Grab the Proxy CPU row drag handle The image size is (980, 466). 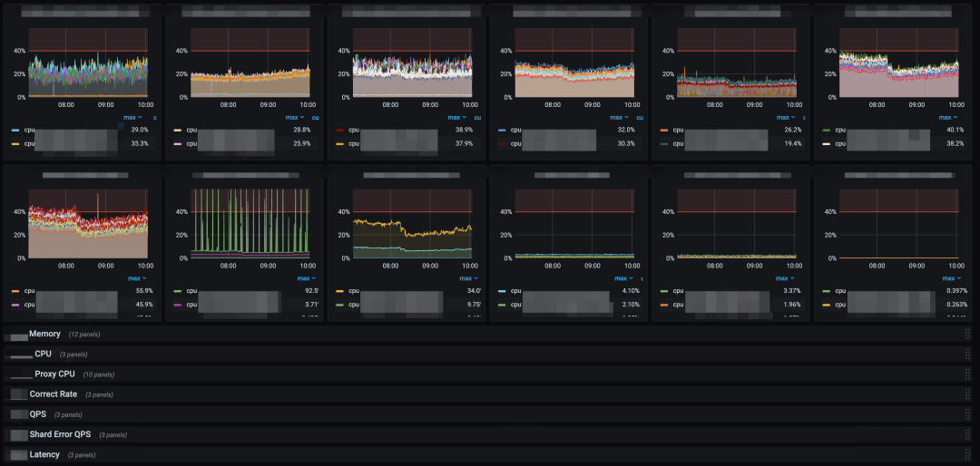point(967,374)
